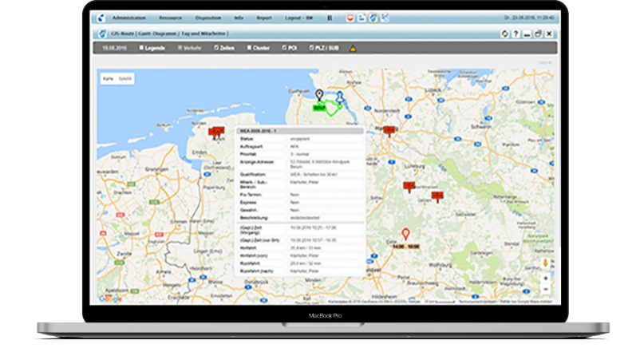Click the highlighted shield icon in the top bar

click(373, 18)
